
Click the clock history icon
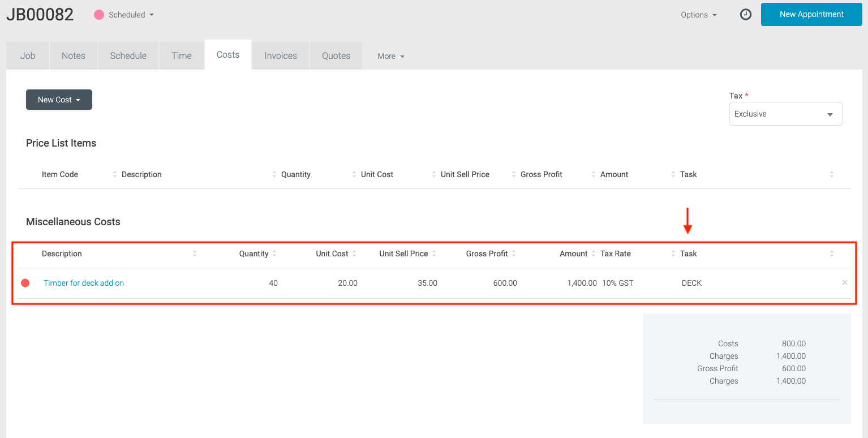pos(746,15)
